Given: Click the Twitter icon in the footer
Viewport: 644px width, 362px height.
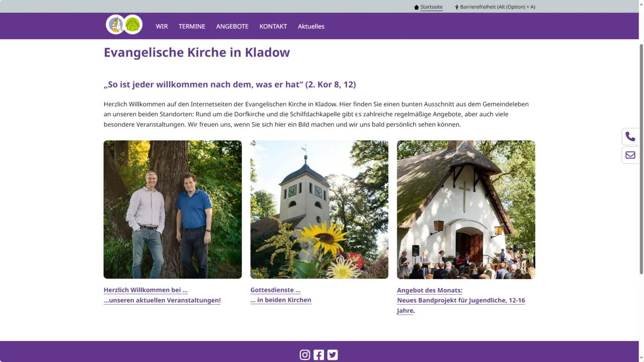Looking at the screenshot, I should point(333,355).
